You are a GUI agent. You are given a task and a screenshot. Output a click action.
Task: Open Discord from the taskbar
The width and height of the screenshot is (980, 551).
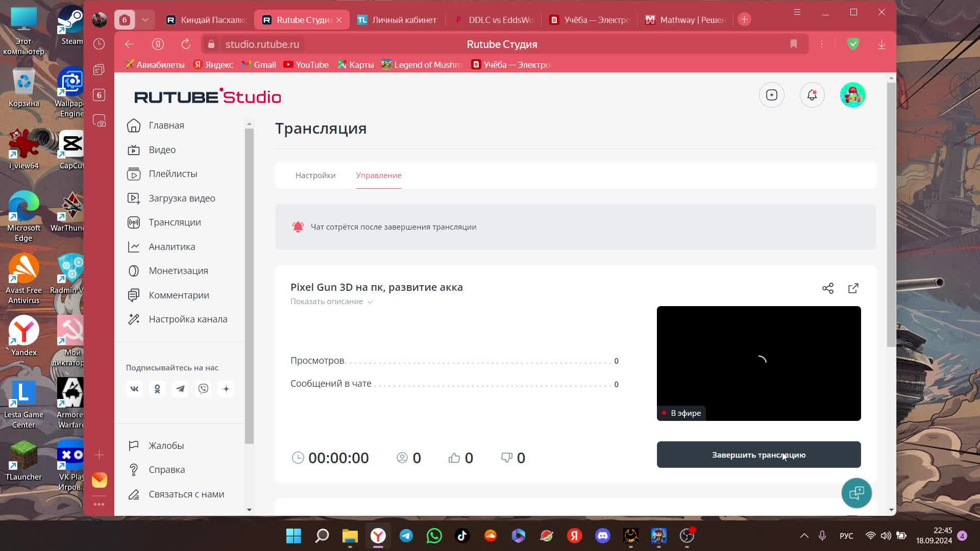coord(603,536)
